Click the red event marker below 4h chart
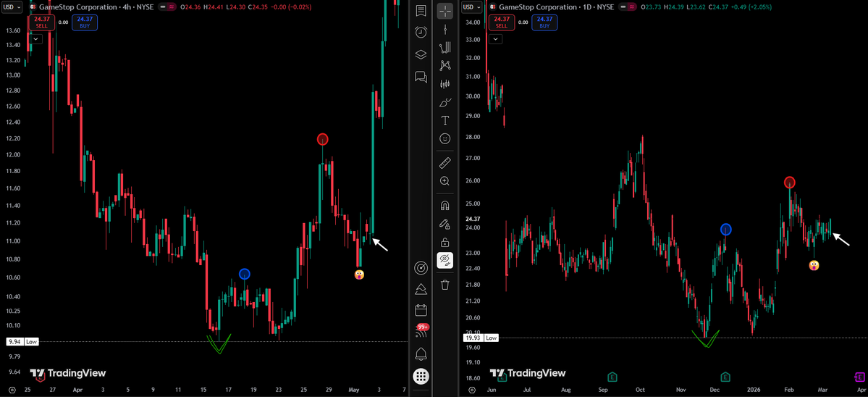This screenshot has width=868, height=397. click(40, 379)
